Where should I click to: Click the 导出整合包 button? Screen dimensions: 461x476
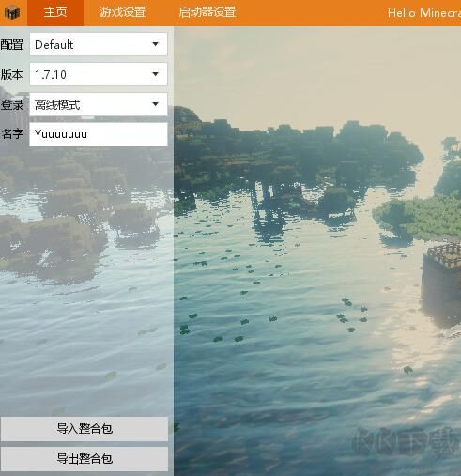pos(85,459)
